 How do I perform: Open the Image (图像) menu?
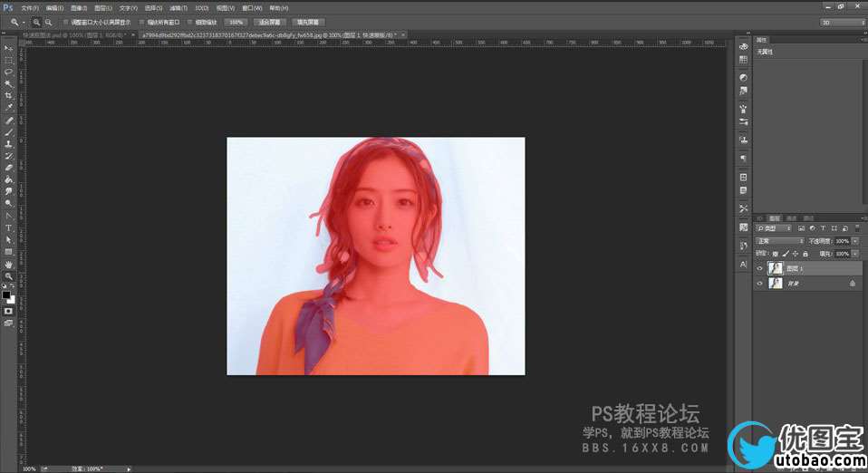click(x=79, y=8)
